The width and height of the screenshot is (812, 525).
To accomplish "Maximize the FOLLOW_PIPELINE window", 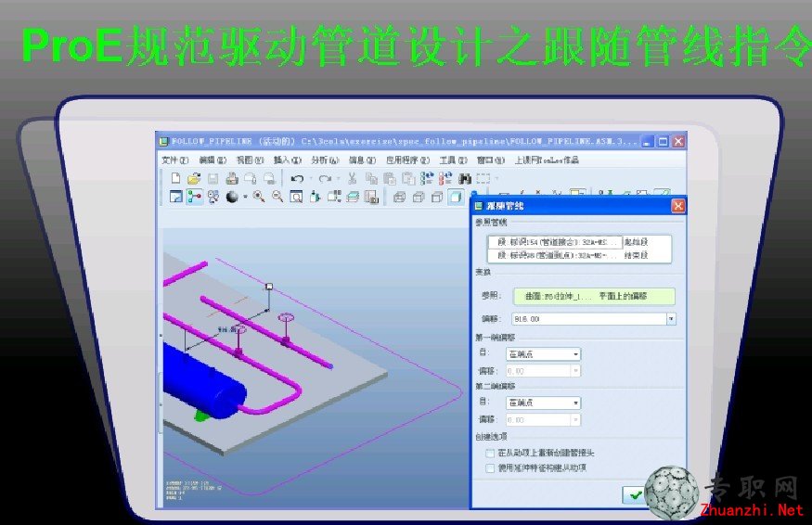I will (663, 141).
